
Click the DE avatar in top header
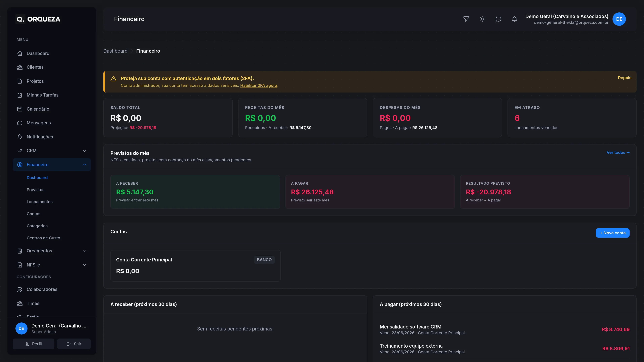click(x=619, y=19)
